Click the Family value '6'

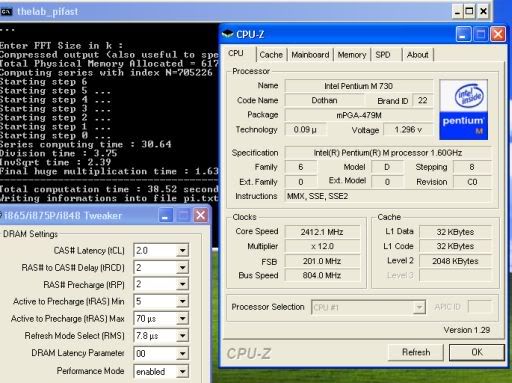[301, 167]
